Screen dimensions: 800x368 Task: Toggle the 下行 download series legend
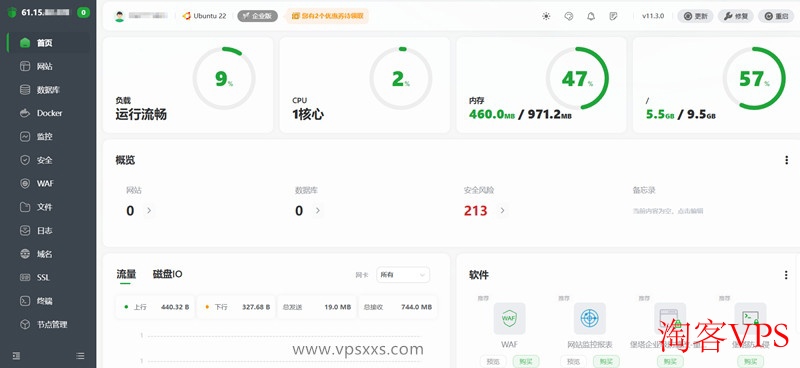click(x=236, y=307)
